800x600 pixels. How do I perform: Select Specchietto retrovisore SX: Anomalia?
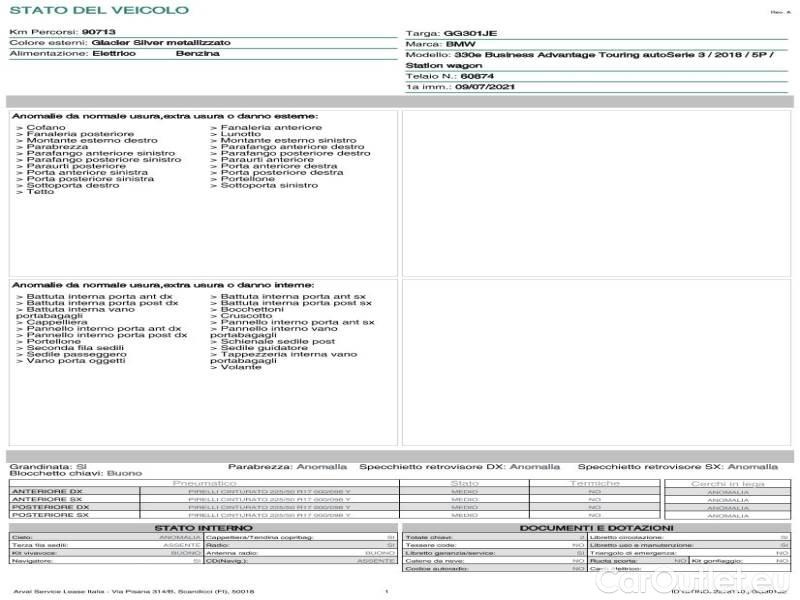point(678,467)
